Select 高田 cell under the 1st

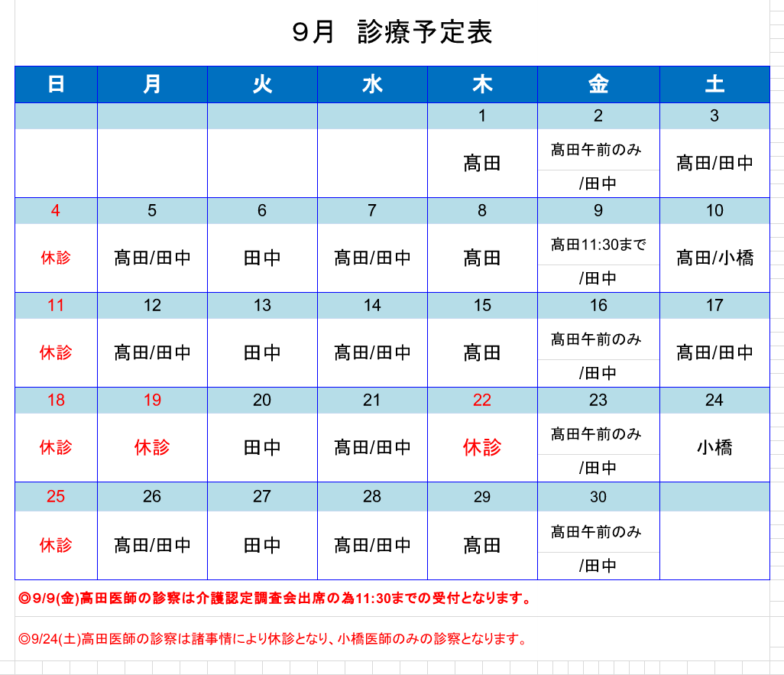482,163
